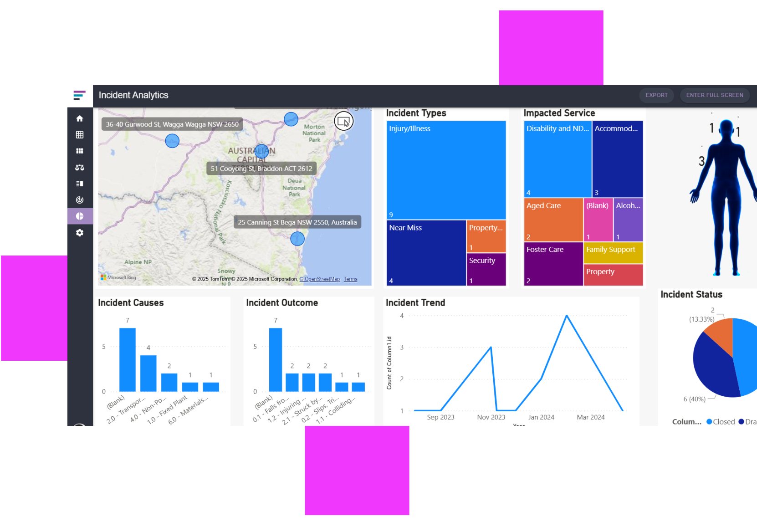Select the tiles module icon in sidebar
Viewport: 757px width, 532px height.
click(80, 151)
